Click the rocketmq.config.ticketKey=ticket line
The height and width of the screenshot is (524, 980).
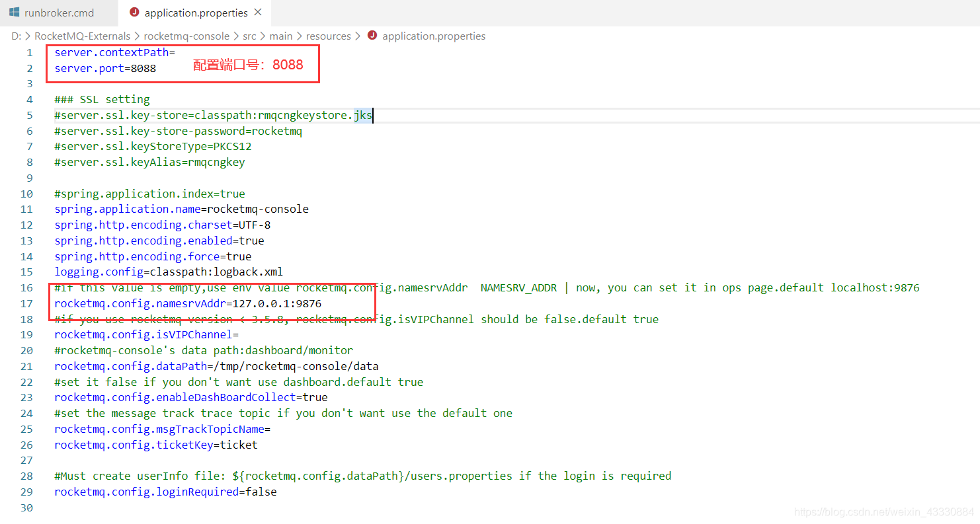[156, 445]
